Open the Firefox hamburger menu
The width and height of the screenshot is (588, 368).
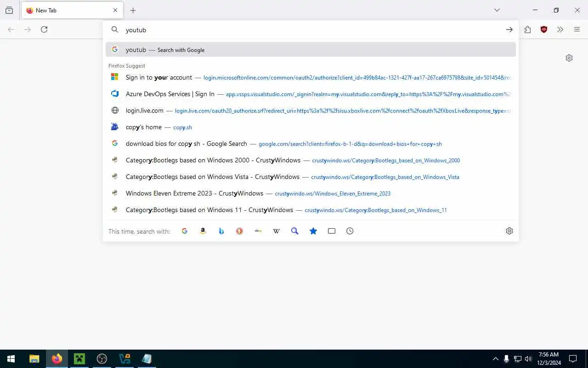(x=577, y=29)
